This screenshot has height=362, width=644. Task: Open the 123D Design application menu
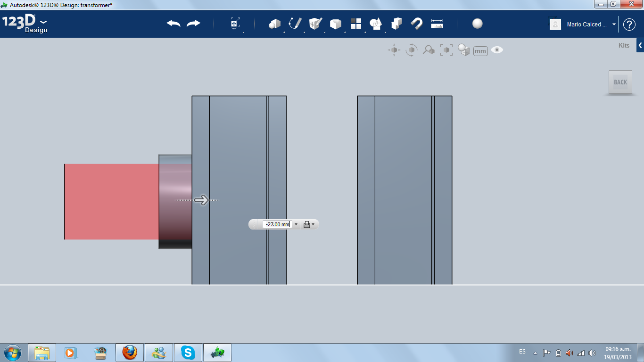(x=25, y=24)
